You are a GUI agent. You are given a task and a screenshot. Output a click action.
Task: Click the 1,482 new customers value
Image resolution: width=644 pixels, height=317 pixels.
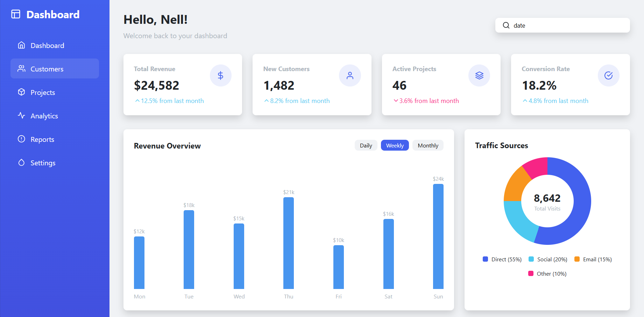pyautogui.click(x=279, y=85)
